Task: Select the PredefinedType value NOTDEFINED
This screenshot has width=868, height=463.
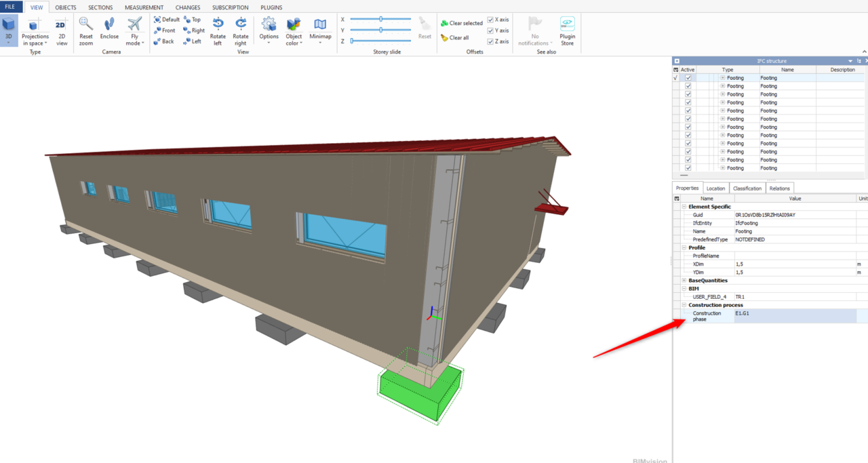Action: pos(795,239)
